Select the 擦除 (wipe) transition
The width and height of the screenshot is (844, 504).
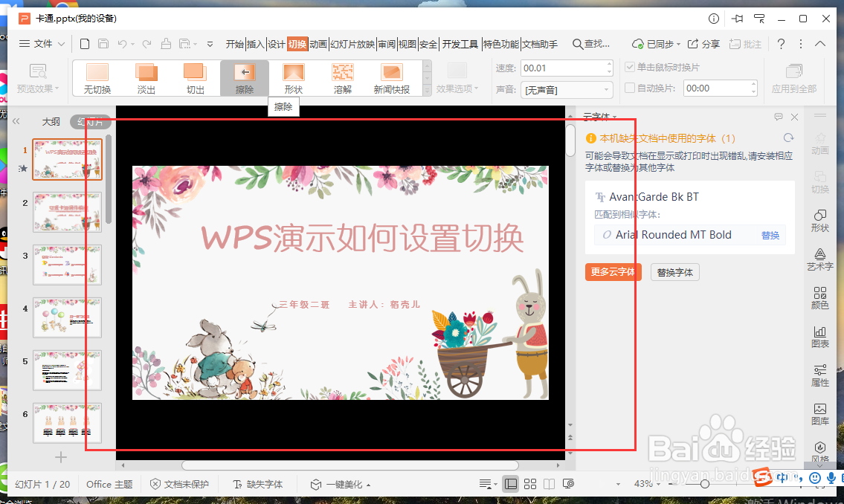244,77
